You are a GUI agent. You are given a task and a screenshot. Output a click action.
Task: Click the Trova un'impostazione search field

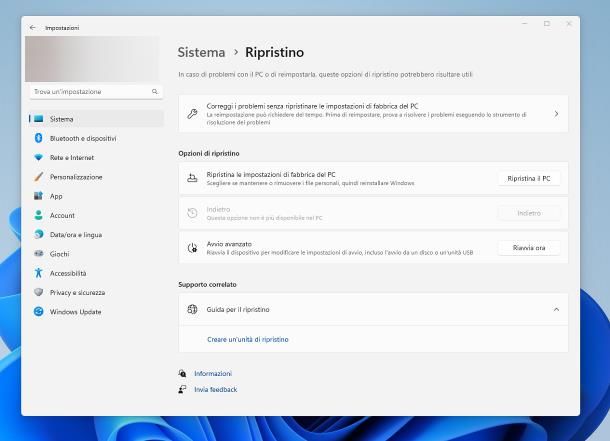(96, 92)
